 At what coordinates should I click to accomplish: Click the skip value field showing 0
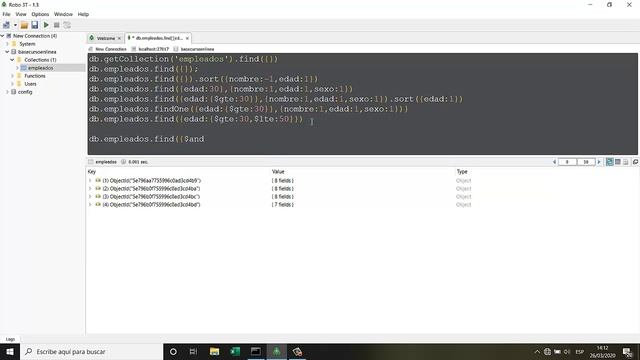point(567,162)
